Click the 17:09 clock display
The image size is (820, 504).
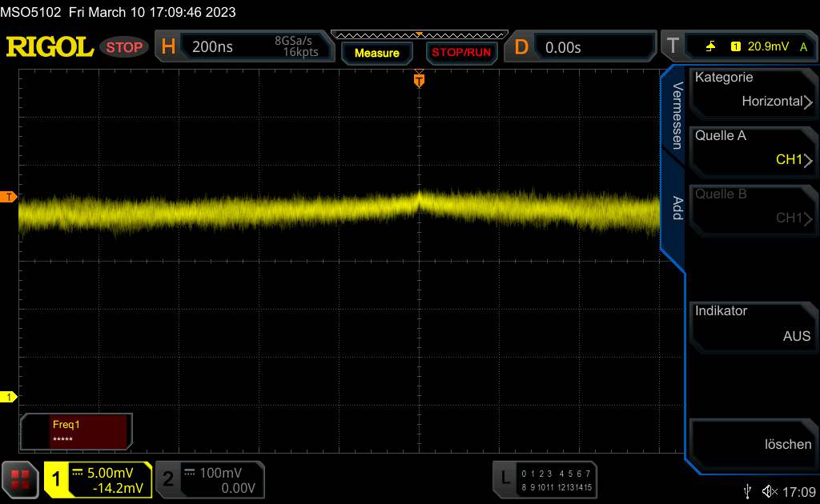[x=799, y=491]
